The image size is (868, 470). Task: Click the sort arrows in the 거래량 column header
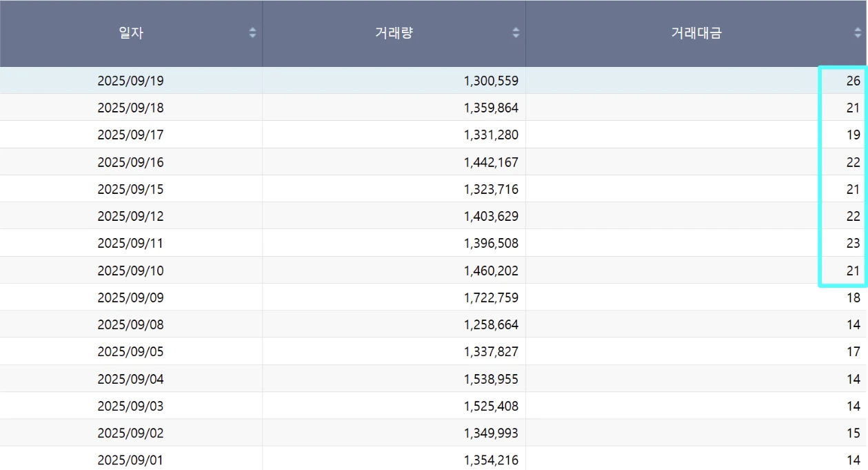pos(516,32)
